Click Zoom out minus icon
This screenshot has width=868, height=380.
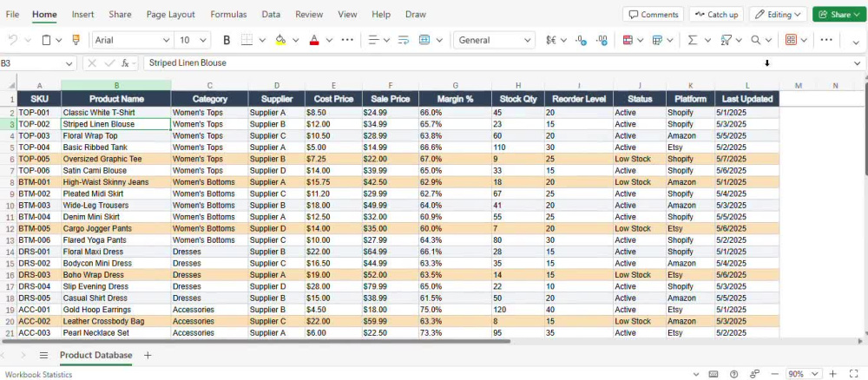click(x=775, y=374)
